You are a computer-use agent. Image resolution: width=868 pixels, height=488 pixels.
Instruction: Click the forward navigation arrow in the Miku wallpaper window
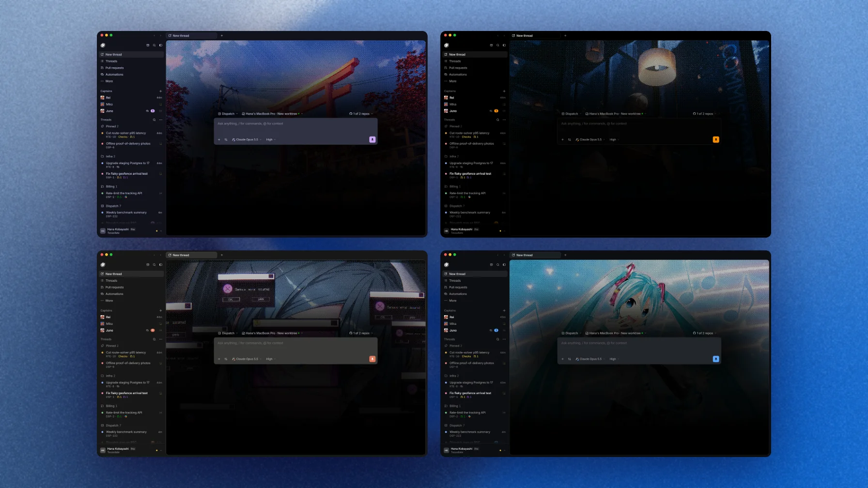tap(504, 255)
